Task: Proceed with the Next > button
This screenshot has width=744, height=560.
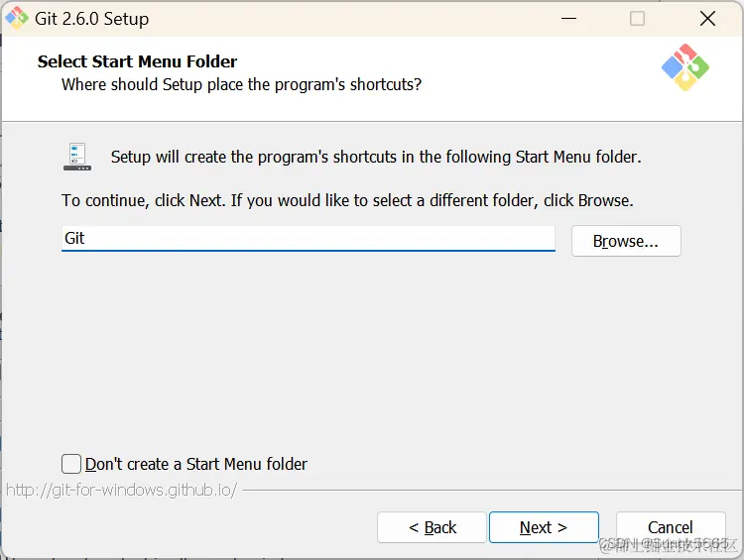Action: click(544, 527)
